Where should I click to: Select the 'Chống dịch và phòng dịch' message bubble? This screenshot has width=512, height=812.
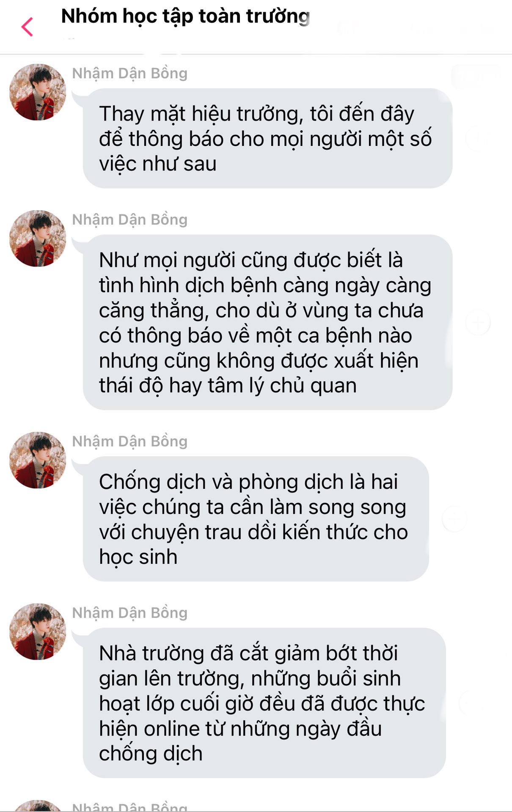(256, 519)
